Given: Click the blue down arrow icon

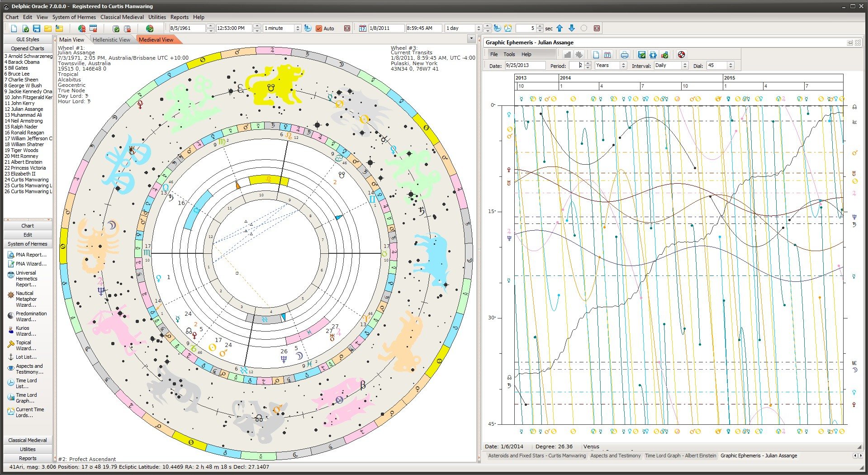Looking at the screenshot, I should pos(572,28).
